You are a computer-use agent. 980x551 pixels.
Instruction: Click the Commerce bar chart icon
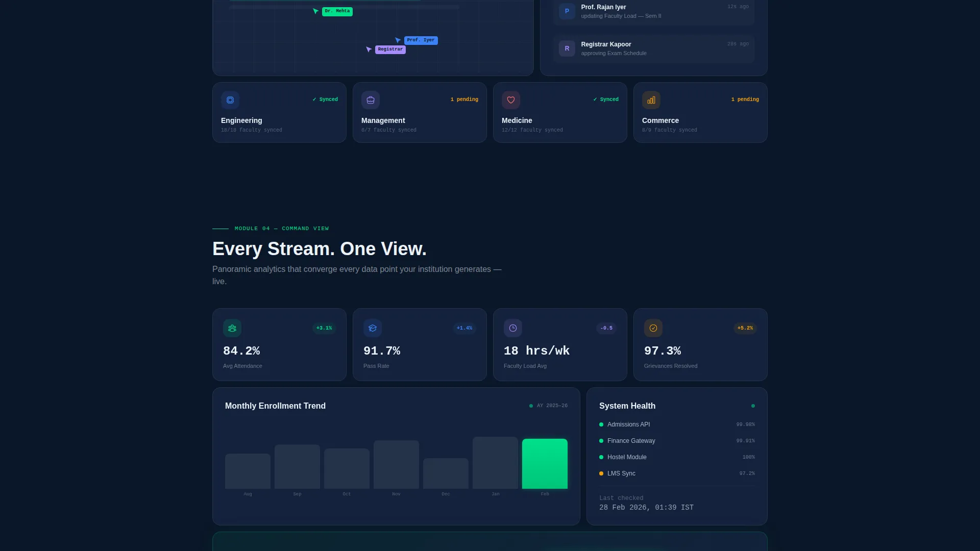point(651,100)
